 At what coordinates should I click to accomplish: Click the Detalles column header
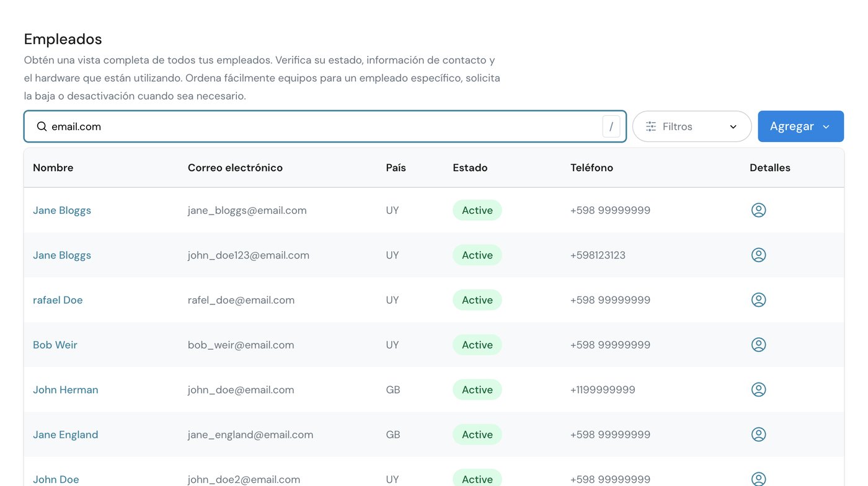point(770,168)
